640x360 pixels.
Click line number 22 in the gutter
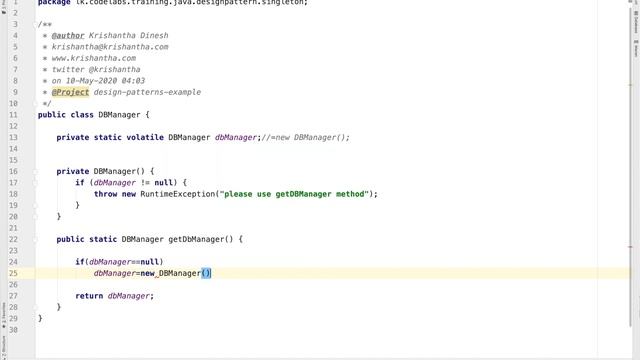coord(13,240)
